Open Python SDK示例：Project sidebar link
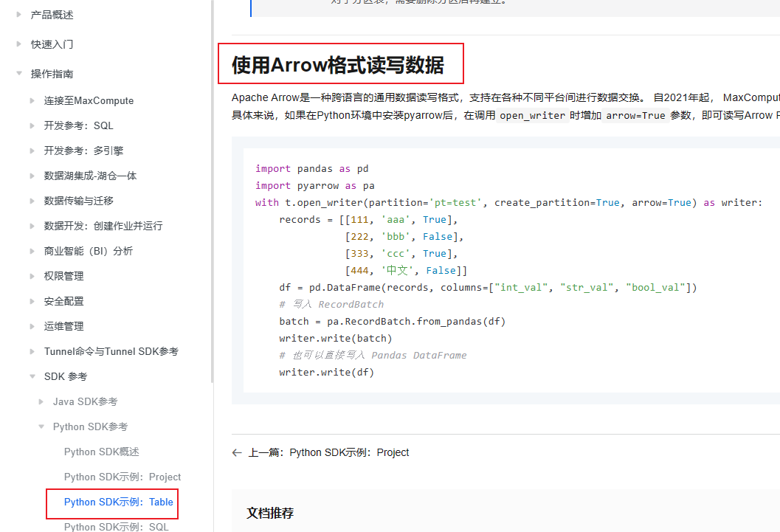780x532 pixels. pos(122,477)
